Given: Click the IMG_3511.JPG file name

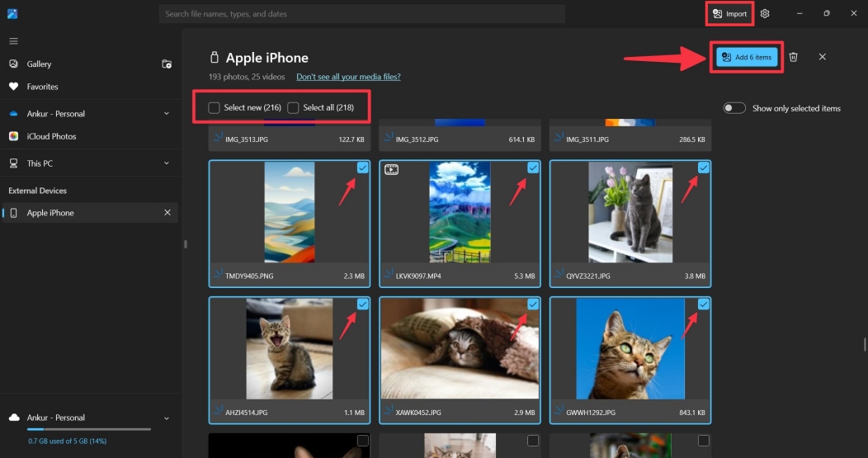Looking at the screenshot, I should [x=587, y=139].
